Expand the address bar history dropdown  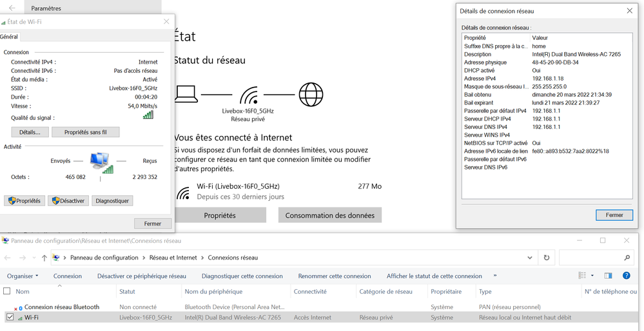tap(532, 258)
